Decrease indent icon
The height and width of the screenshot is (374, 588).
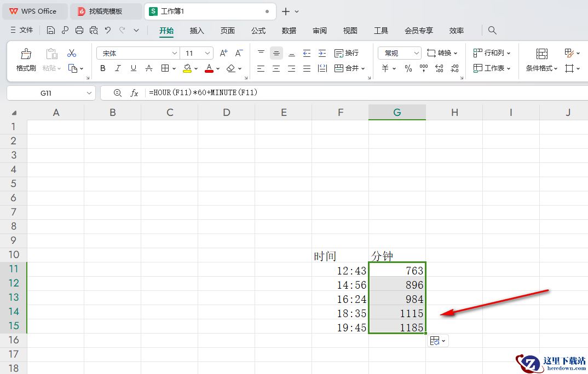pos(307,53)
